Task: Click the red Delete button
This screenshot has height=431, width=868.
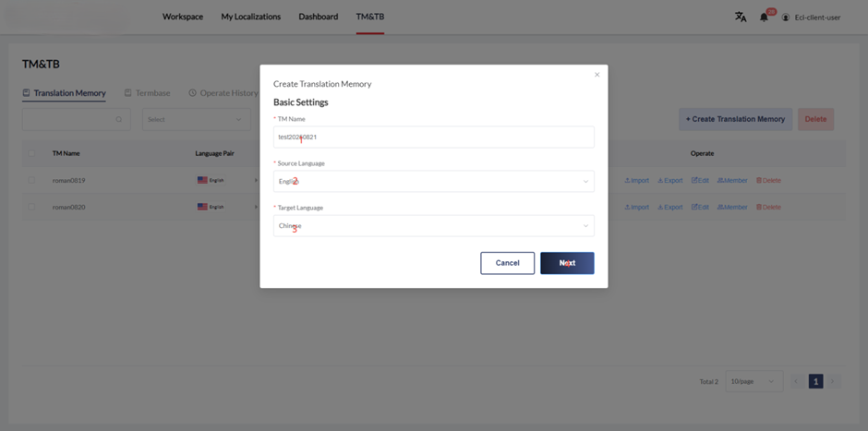Action: pos(815,119)
